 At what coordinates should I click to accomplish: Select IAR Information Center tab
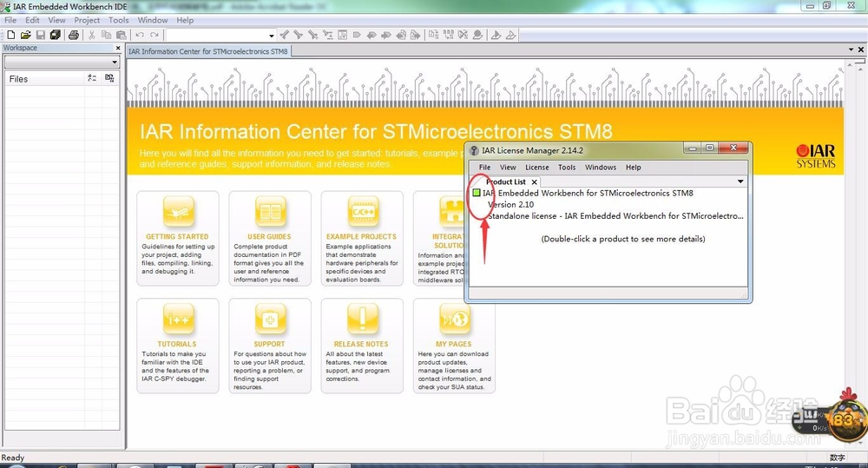pyautogui.click(x=208, y=51)
